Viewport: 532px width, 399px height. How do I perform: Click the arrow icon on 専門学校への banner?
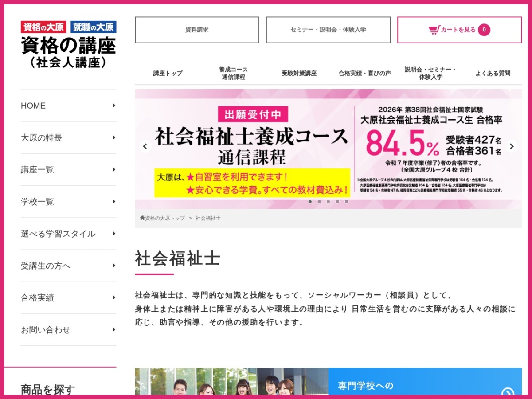508,392
